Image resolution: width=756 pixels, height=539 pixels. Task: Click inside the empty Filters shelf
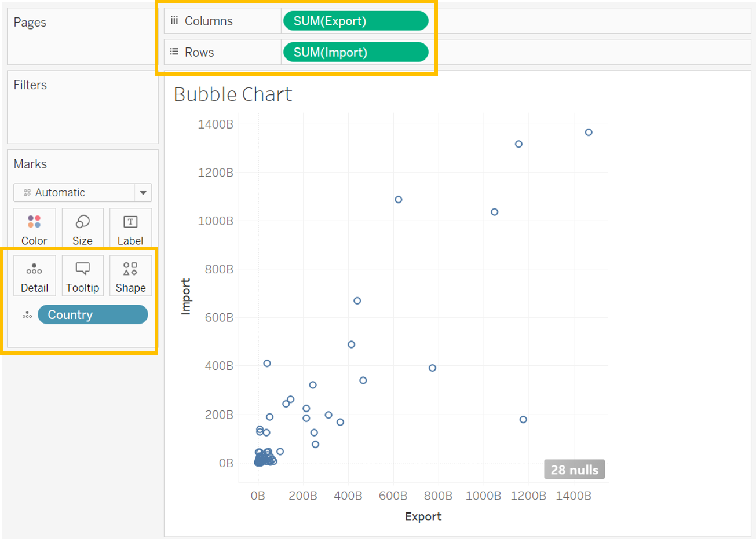pyautogui.click(x=82, y=116)
